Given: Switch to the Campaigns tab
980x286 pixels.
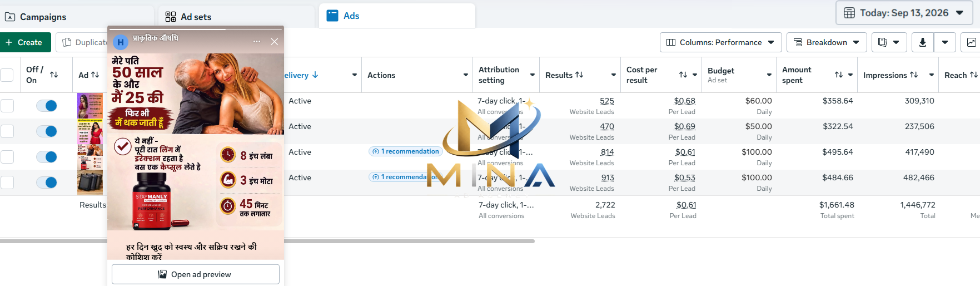Looking at the screenshot, I should tap(77, 17).
